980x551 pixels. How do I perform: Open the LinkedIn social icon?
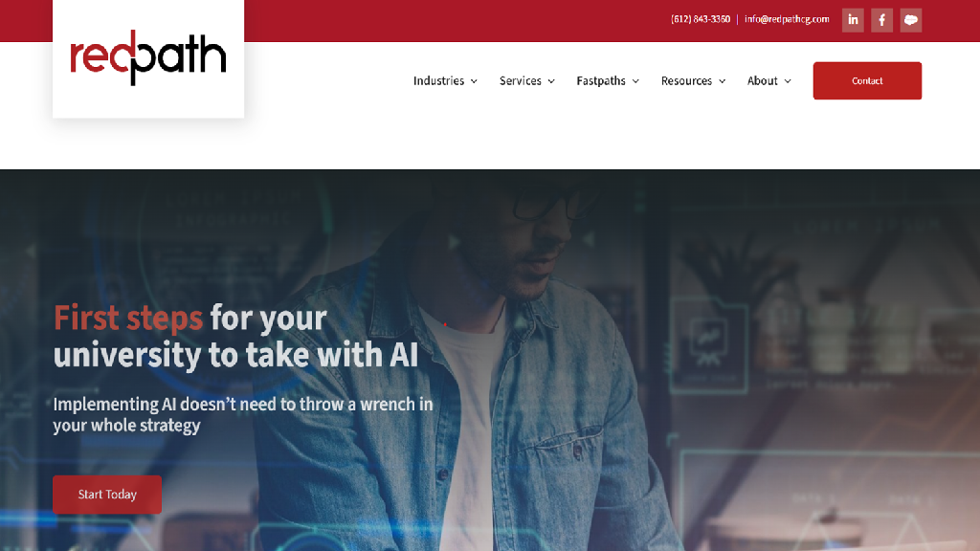pyautogui.click(x=853, y=20)
